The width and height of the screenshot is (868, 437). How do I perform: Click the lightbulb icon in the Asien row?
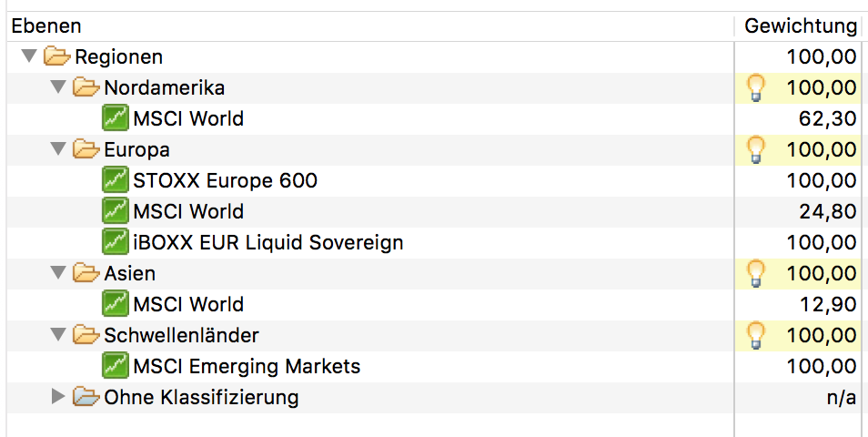[x=754, y=273]
